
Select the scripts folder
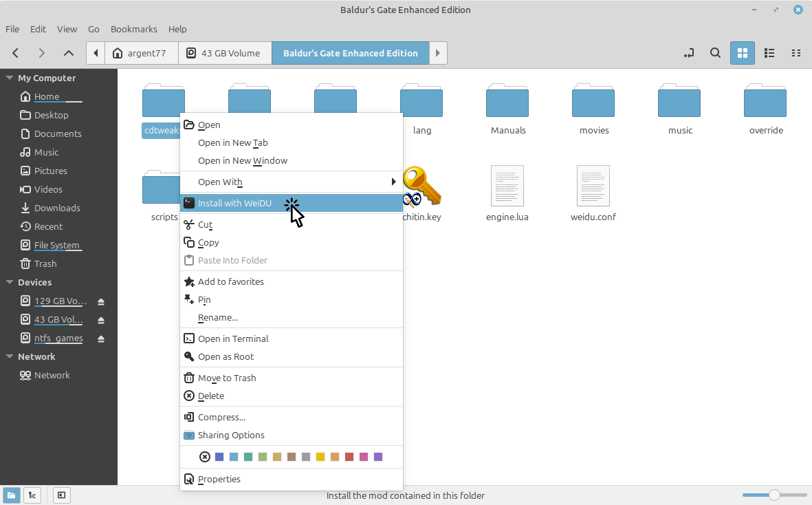point(163,196)
